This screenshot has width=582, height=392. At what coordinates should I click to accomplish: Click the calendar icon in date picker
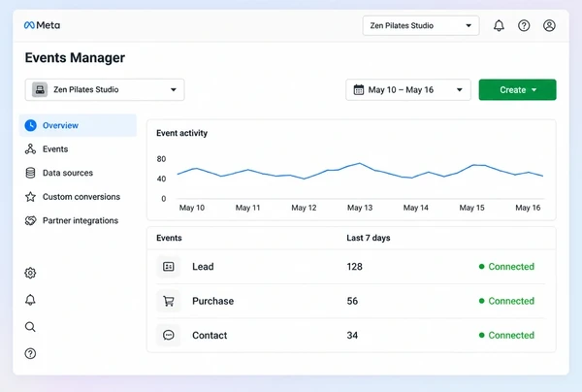[x=359, y=90]
